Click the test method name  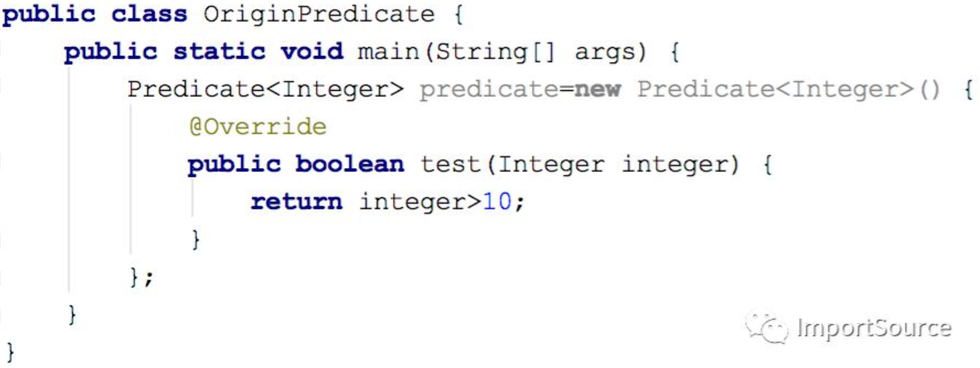point(451,164)
